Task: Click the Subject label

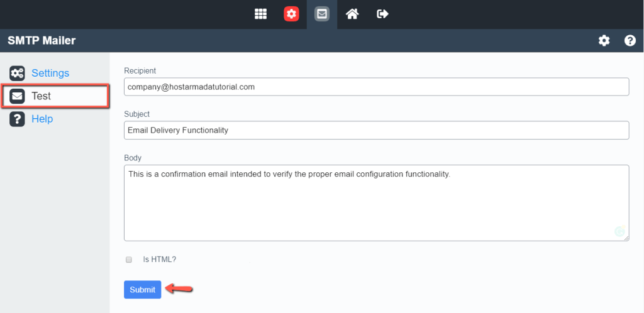Action: (136, 114)
